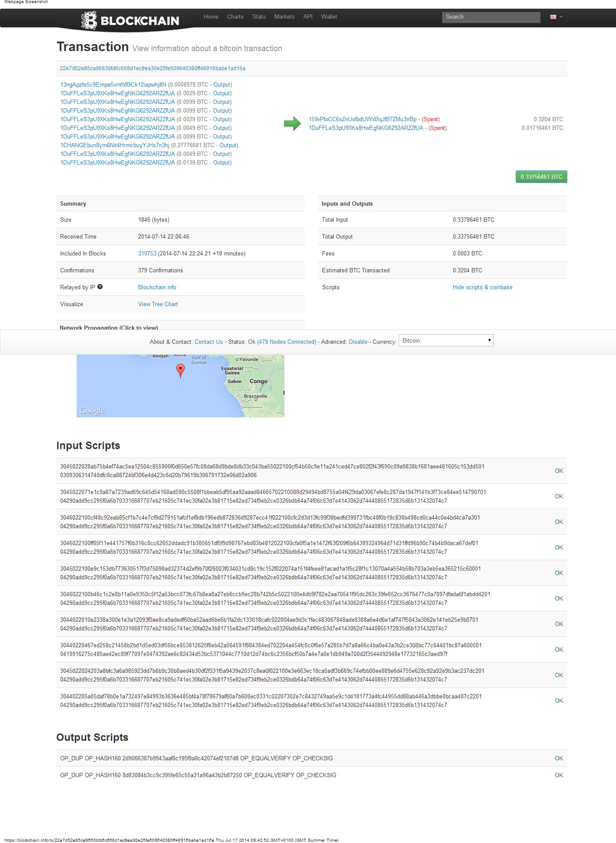The height and width of the screenshot is (843, 616).
Task: Go to the Wallet page
Action: pos(329,17)
